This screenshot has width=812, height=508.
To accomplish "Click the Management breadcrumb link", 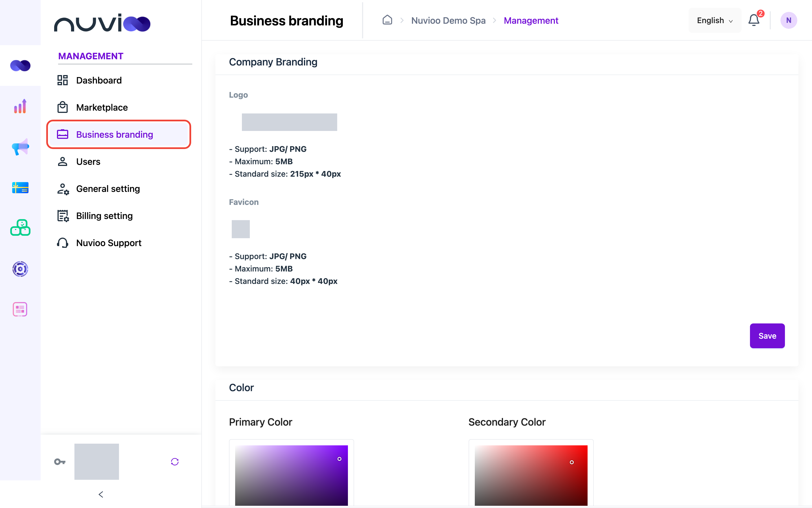I will [x=531, y=21].
